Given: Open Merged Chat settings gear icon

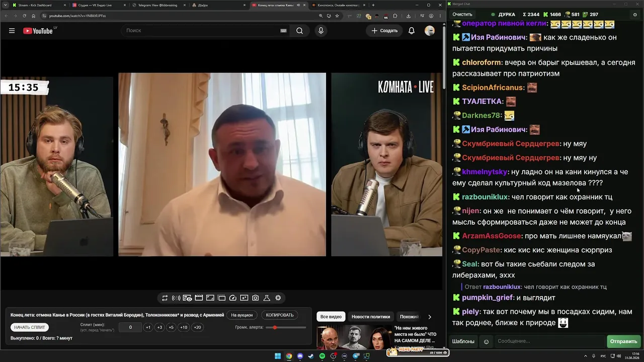Looking at the screenshot, I should click(635, 15).
